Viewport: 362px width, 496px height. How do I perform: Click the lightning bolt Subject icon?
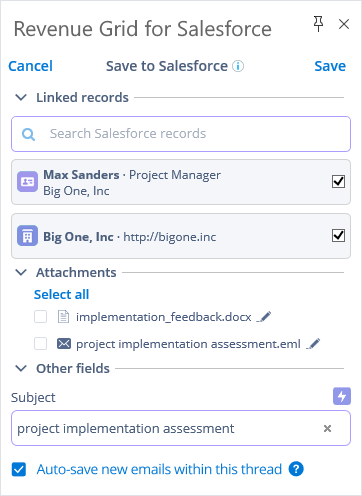[x=342, y=396]
